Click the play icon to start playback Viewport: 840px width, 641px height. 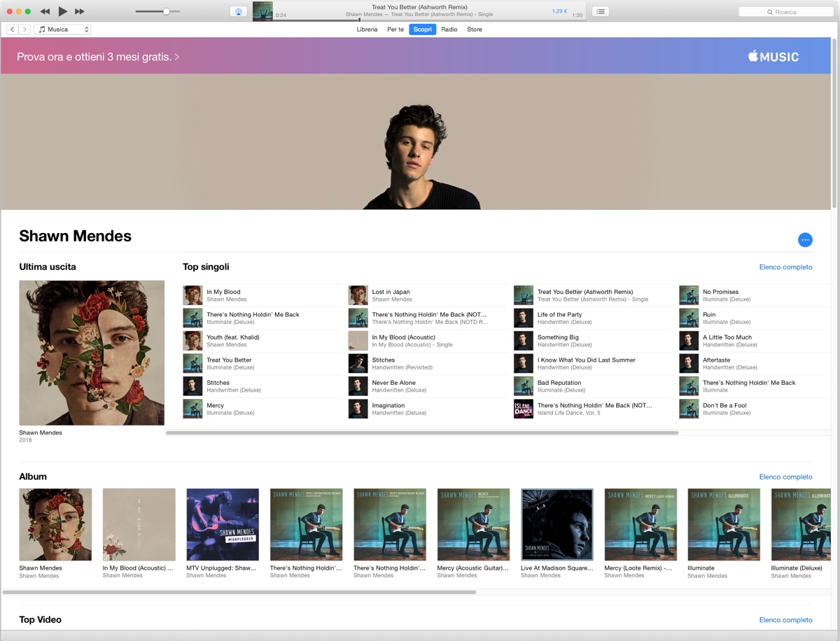click(62, 11)
